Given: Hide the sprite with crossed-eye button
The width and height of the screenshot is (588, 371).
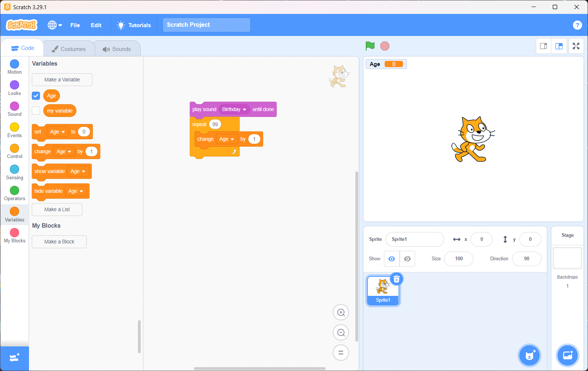Looking at the screenshot, I should 407,259.
